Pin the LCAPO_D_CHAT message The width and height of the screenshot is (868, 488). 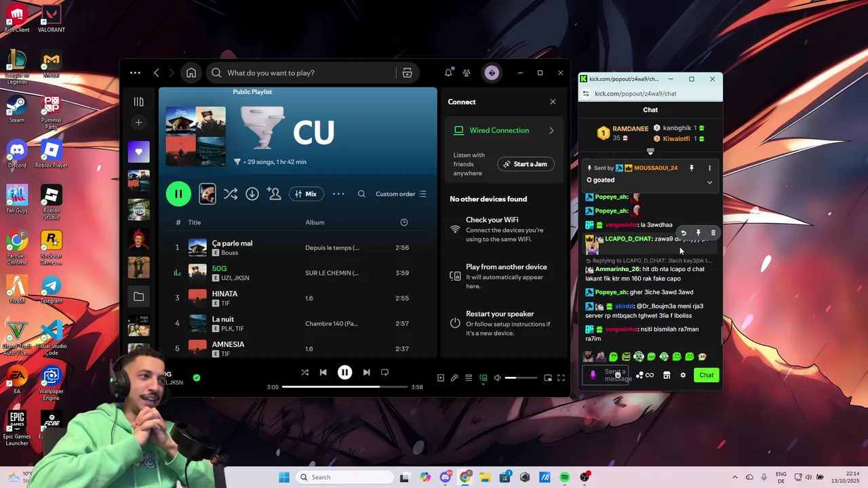click(x=698, y=232)
